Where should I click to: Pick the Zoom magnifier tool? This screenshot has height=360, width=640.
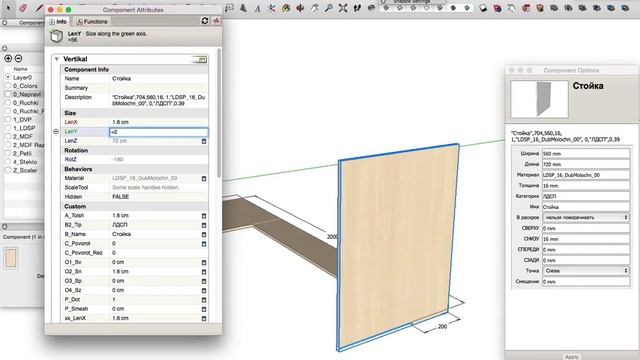click(x=329, y=8)
